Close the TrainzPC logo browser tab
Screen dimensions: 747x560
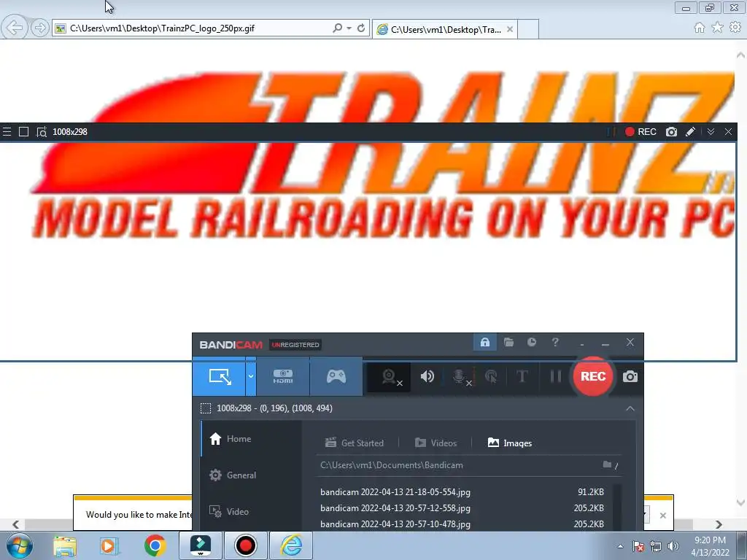pos(510,29)
